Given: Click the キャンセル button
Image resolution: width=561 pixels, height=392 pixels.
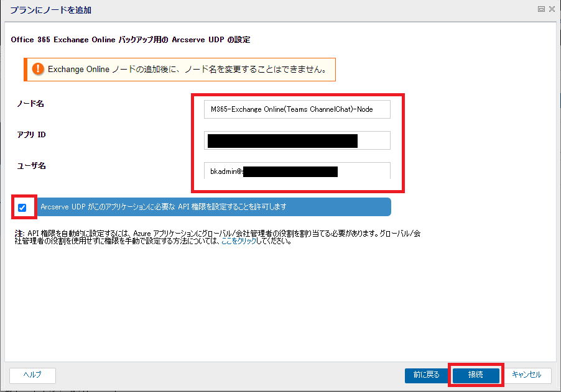Looking at the screenshot, I should 527,375.
